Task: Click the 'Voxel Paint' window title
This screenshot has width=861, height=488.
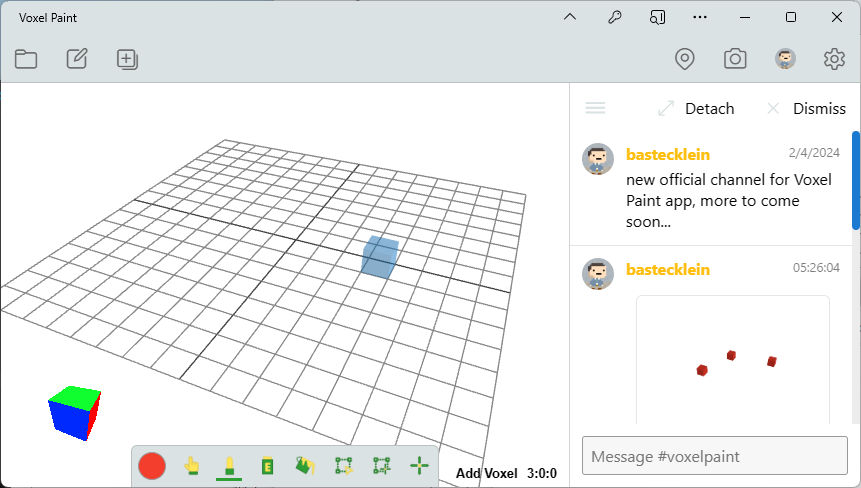Action: point(48,18)
